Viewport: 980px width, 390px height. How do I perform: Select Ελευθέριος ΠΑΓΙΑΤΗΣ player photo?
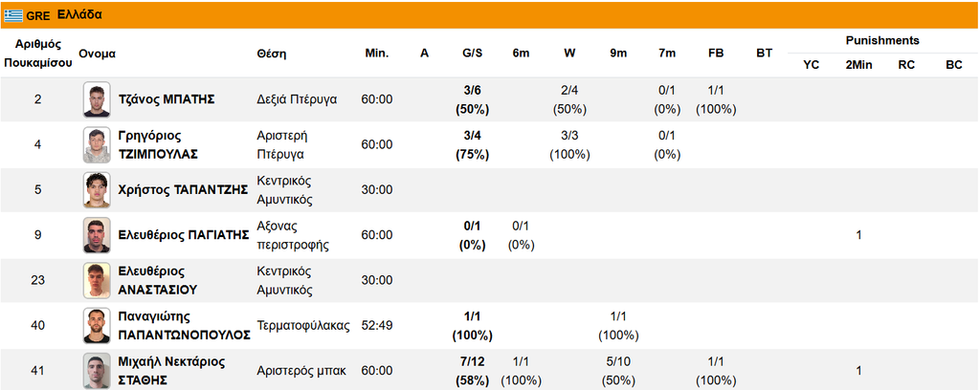pos(97,235)
